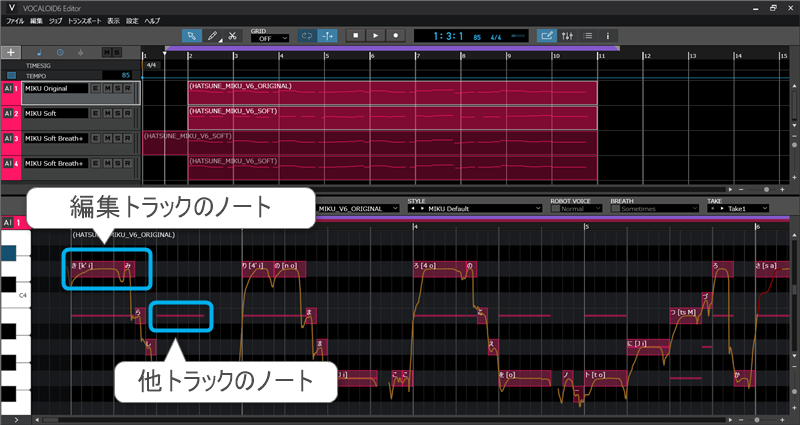Mute the MIKU Original track

tap(107, 88)
